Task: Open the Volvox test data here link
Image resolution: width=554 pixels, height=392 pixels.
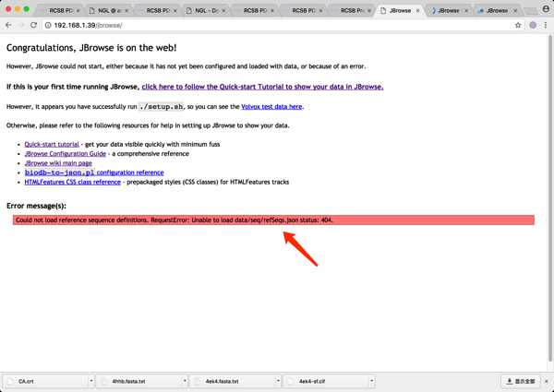Action: pos(271,107)
